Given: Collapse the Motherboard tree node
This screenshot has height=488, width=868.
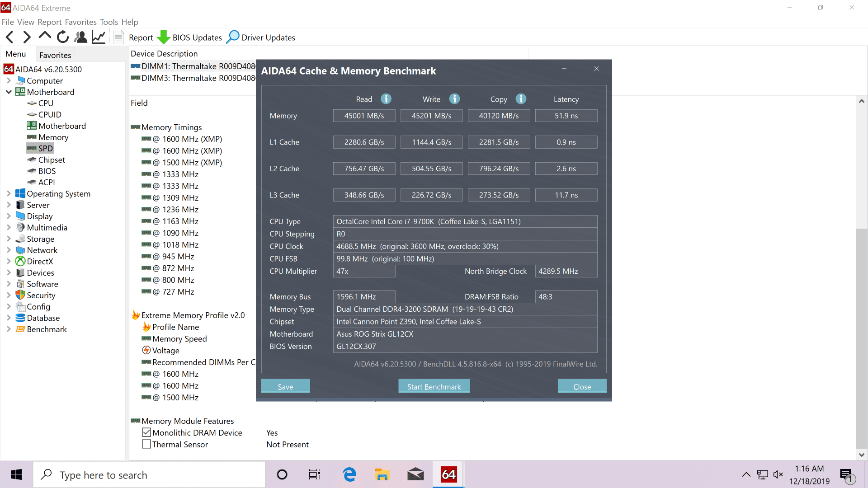Looking at the screenshot, I should pos(9,92).
